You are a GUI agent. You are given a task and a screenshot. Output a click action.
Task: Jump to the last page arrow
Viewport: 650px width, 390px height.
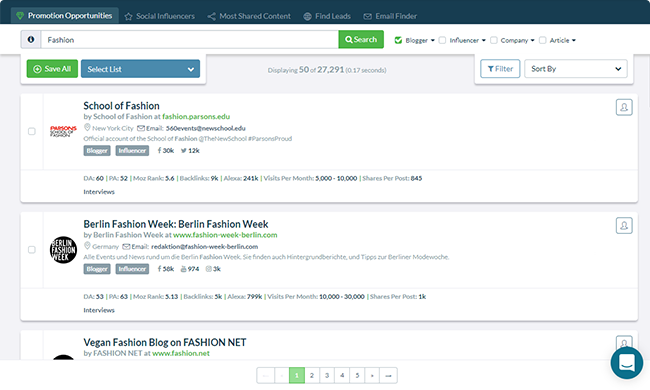point(388,375)
